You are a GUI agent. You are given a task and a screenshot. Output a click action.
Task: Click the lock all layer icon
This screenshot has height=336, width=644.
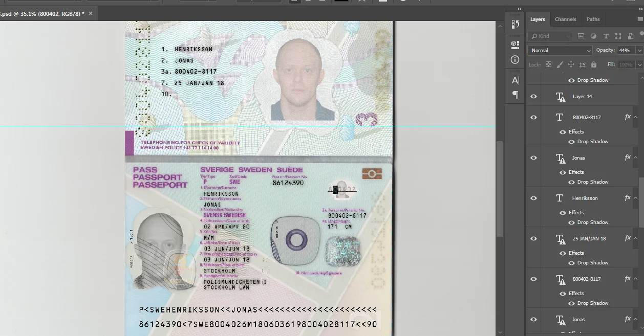[593, 65]
